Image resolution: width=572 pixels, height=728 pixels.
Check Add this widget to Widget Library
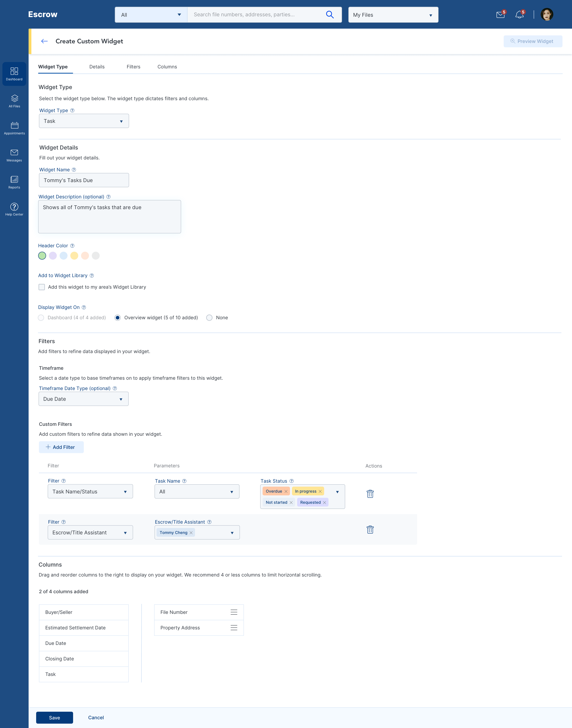[42, 287]
